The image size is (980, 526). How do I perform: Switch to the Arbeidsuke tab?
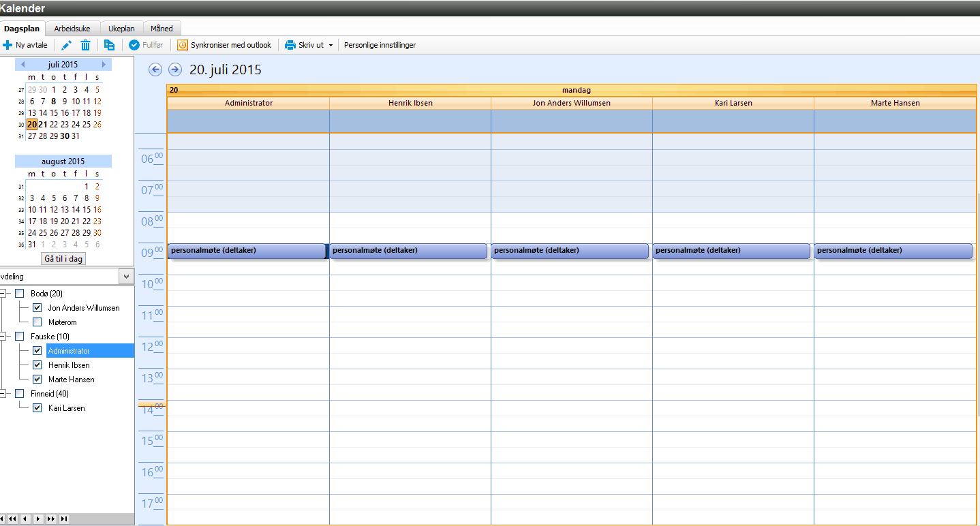tap(72, 29)
